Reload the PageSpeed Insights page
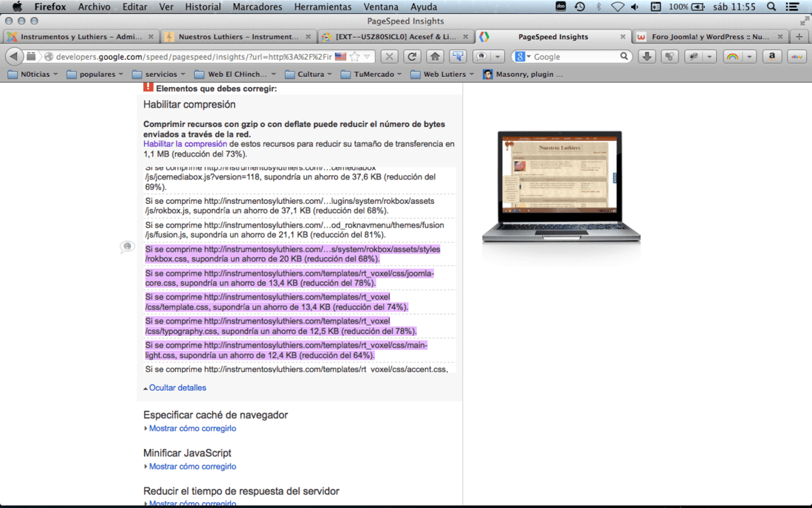This screenshot has height=508, width=812. pyautogui.click(x=412, y=56)
